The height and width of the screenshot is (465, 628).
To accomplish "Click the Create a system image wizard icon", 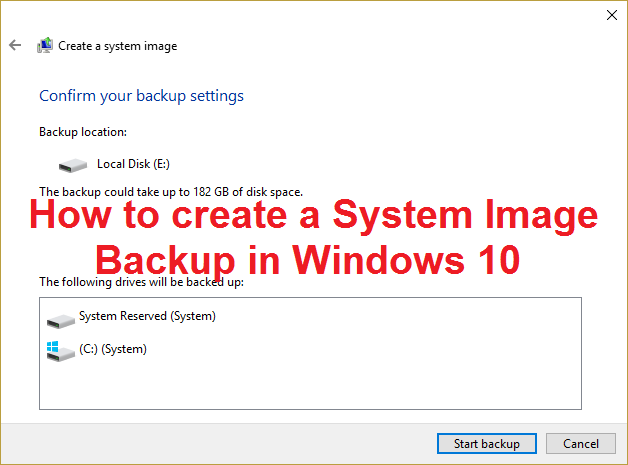I will [45, 45].
